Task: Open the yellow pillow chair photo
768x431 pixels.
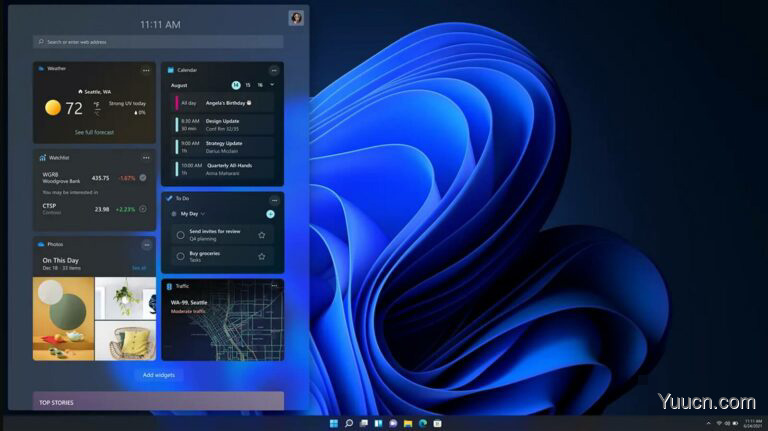Action: tap(125, 340)
